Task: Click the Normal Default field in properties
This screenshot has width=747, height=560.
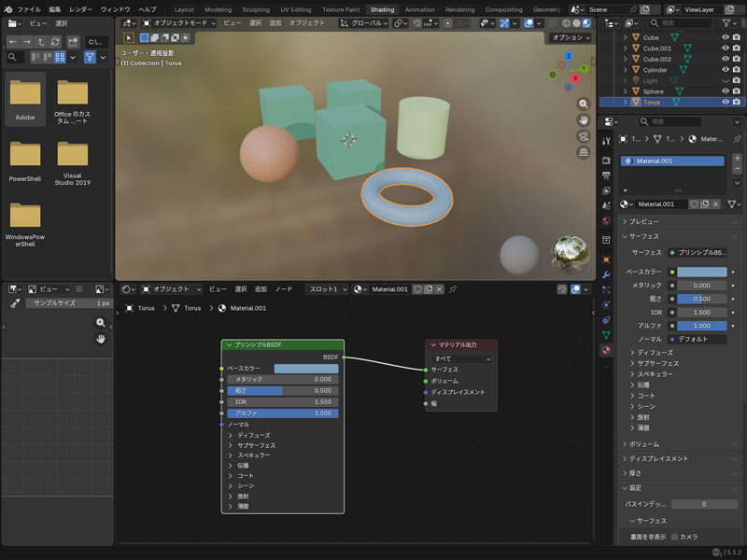Action: click(698, 339)
